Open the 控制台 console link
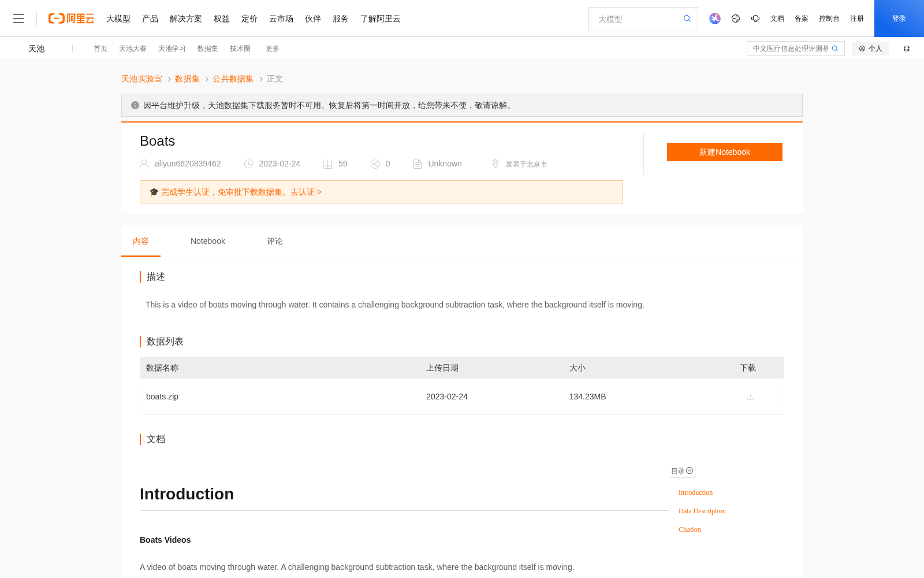 [x=829, y=18]
